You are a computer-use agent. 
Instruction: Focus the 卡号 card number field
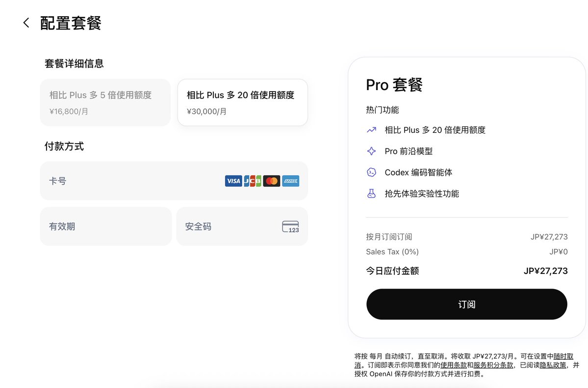pos(174,181)
